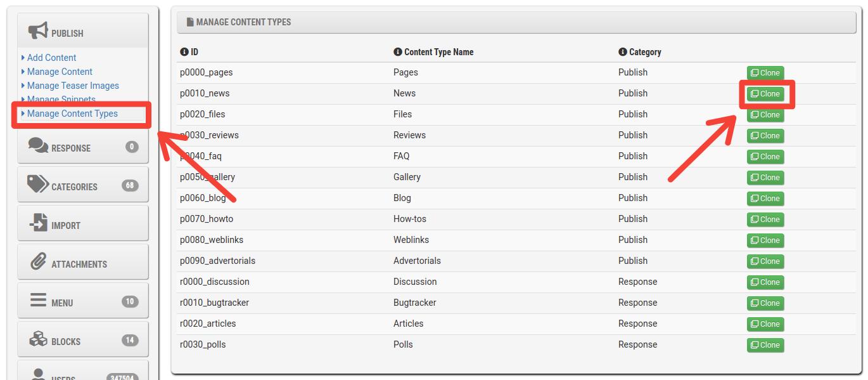Screen dimensions: 868x380
Task: Click the Publish megaphone icon
Action: [38, 30]
